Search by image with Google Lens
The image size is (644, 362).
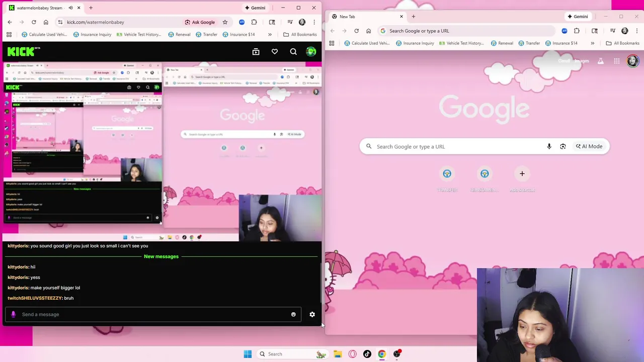tap(563, 146)
